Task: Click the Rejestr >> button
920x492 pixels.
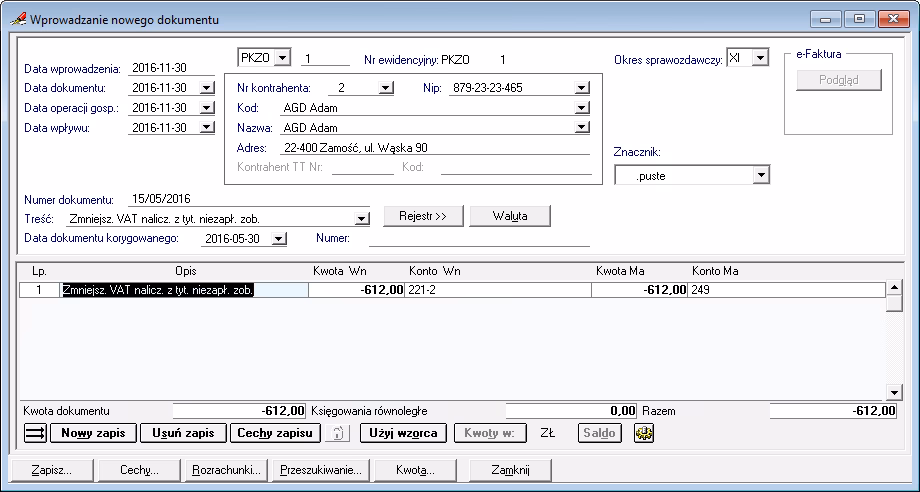Action: pos(423,216)
